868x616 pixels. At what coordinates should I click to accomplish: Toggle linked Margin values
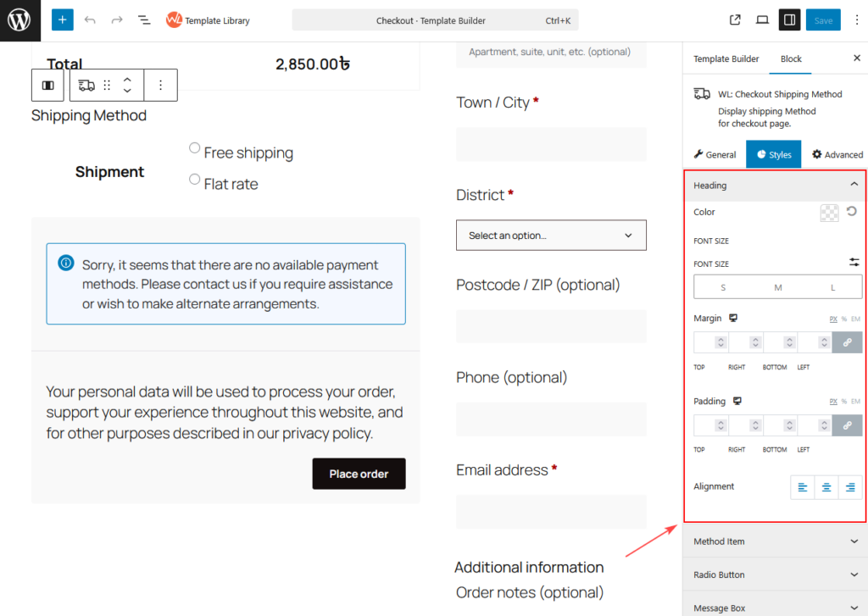point(847,342)
